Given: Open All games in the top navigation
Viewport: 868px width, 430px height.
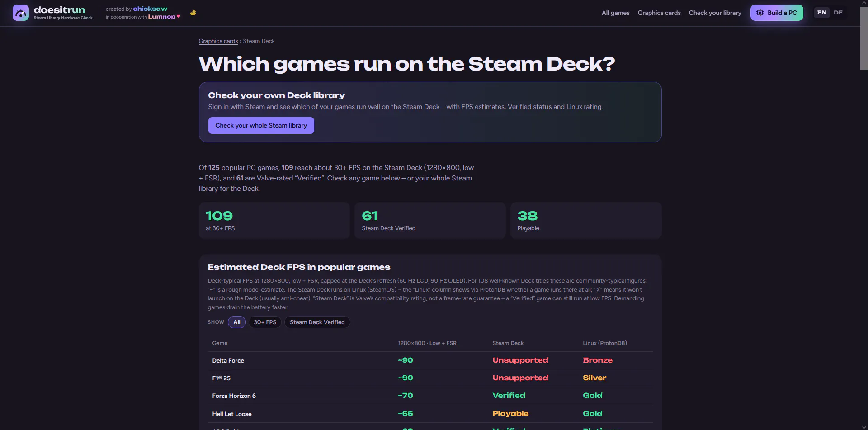Looking at the screenshot, I should tap(616, 13).
